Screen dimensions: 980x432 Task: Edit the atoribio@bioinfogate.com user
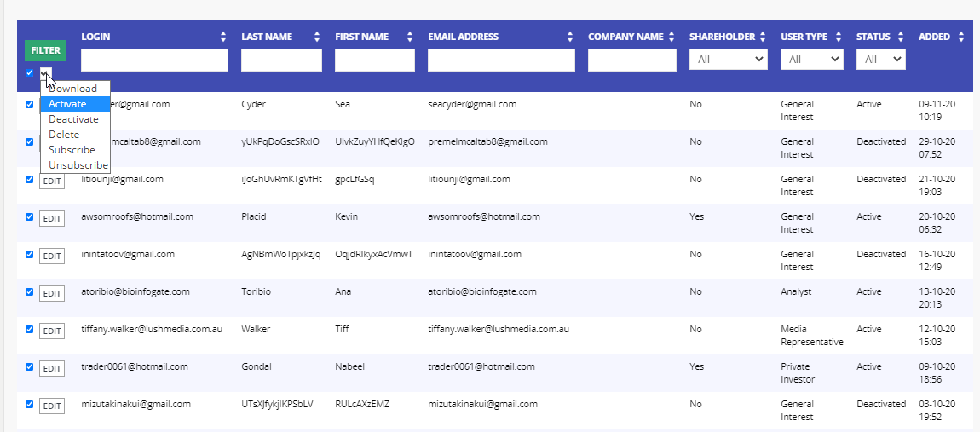coord(52,294)
